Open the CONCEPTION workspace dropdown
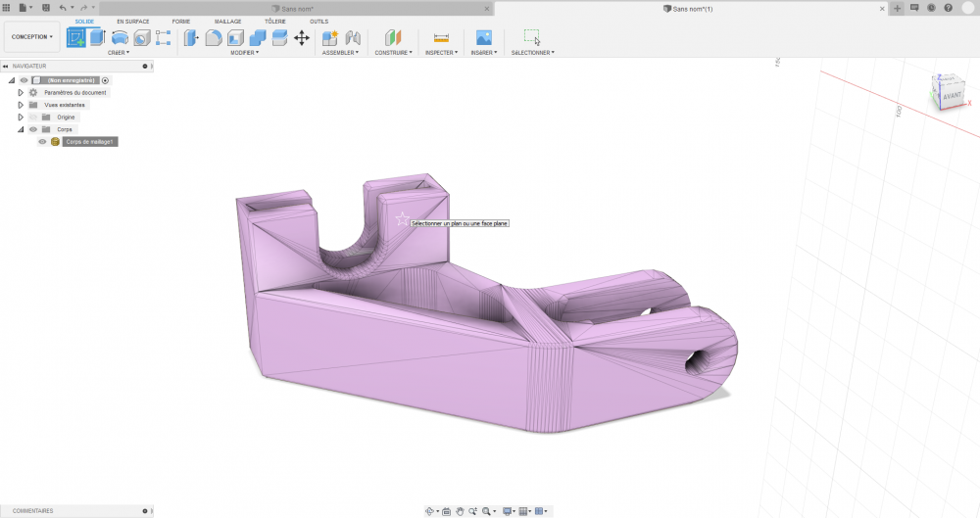Viewport: 980px width, 518px height. [32, 37]
